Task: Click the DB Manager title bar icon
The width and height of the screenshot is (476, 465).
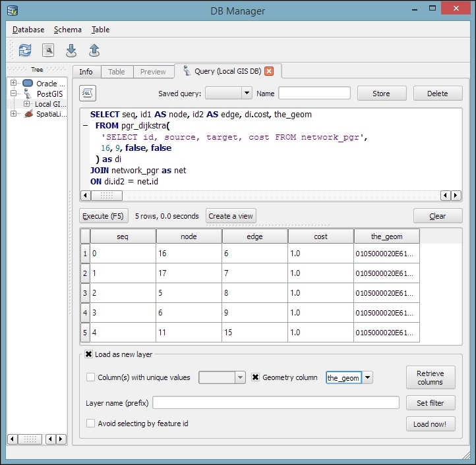Action: pos(13,11)
